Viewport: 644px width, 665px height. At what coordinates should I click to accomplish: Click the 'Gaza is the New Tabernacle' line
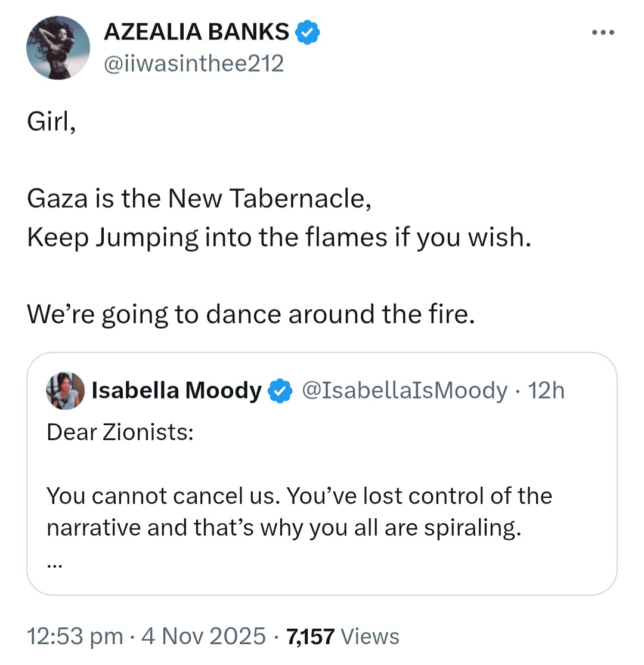coord(199,199)
